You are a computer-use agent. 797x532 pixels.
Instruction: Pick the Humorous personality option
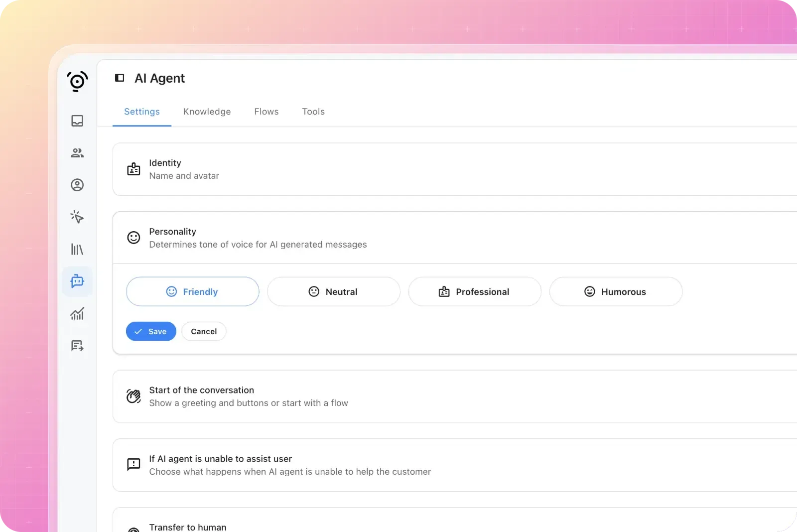click(615, 291)
